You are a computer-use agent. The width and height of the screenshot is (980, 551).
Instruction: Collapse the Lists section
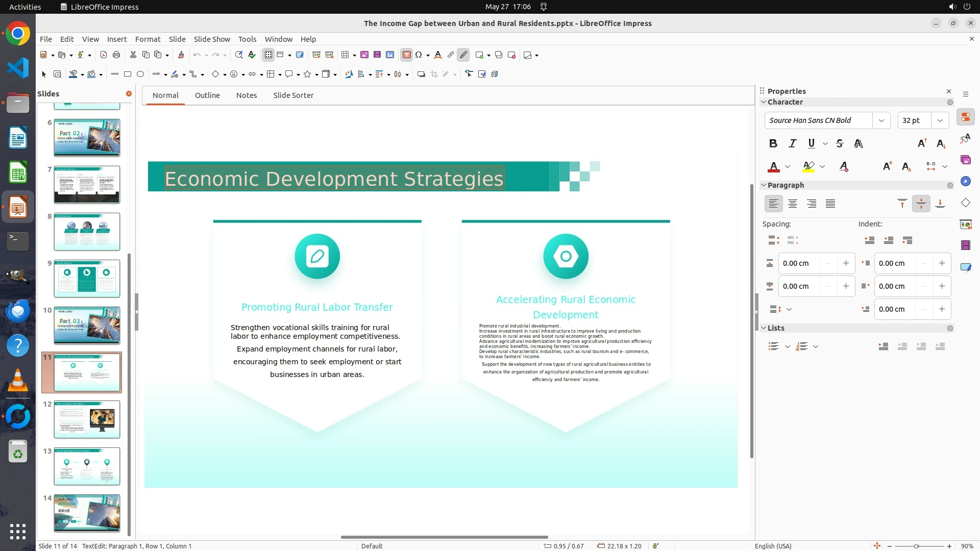click(x=764, y=328)
